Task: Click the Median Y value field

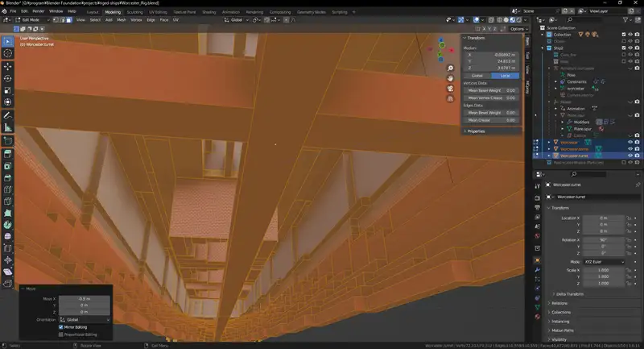Action: coord(491,61)
